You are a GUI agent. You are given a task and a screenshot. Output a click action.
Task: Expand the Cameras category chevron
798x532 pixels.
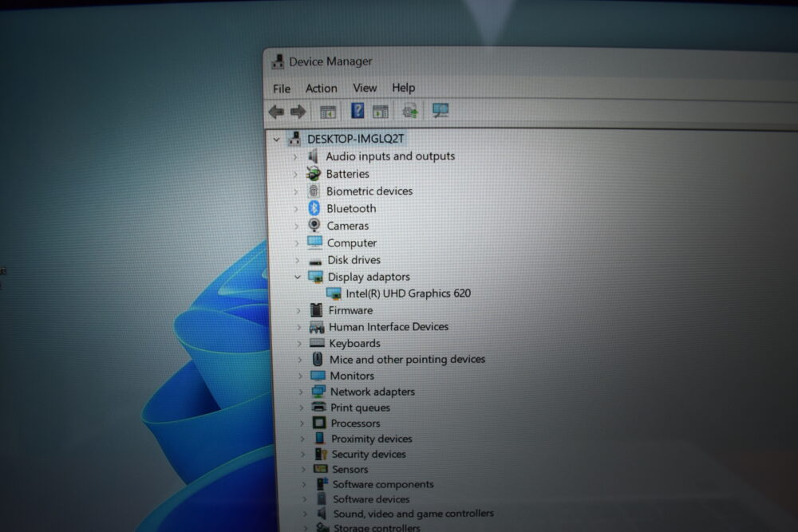[x=297, y=226]
